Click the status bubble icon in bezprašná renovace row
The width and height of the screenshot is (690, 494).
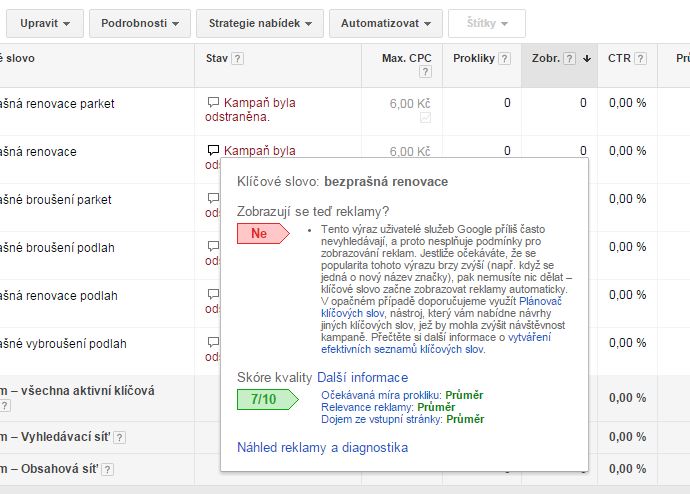click(213, 150)
